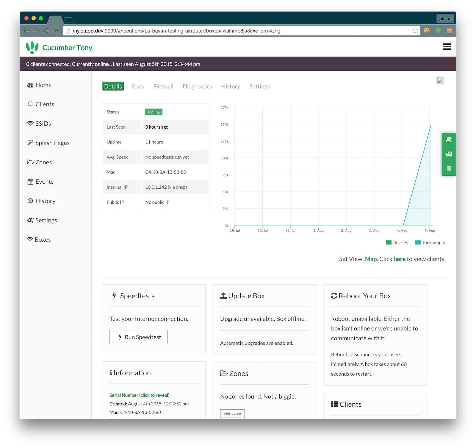Click the Map view link
Image resolution: width=476 pixels, height=448 pixels.
coord(371,259)
